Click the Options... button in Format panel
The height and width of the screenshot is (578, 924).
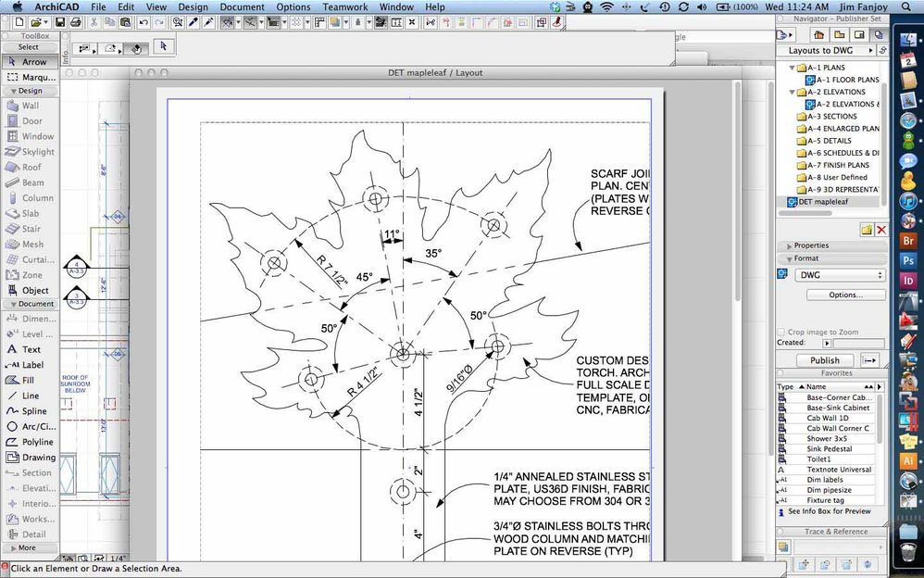[845, 295]
